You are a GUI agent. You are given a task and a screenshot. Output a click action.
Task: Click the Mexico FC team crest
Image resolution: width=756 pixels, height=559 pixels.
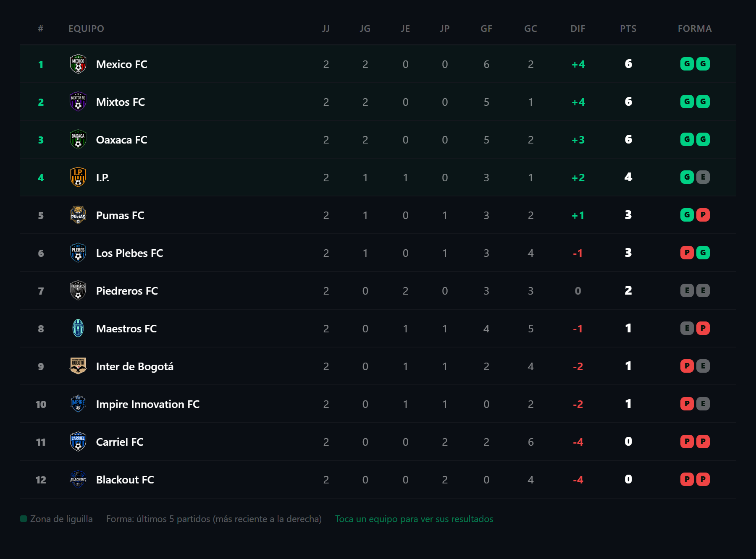78,64
